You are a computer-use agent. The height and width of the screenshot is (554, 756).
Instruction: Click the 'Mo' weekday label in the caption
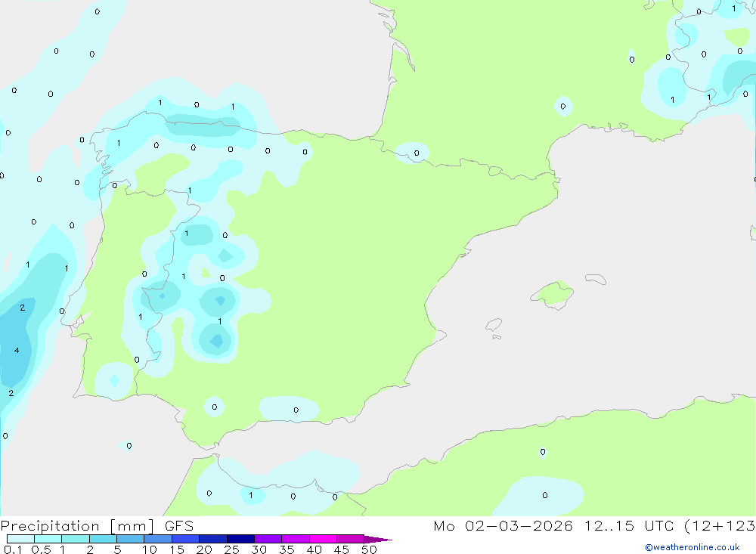444,526
